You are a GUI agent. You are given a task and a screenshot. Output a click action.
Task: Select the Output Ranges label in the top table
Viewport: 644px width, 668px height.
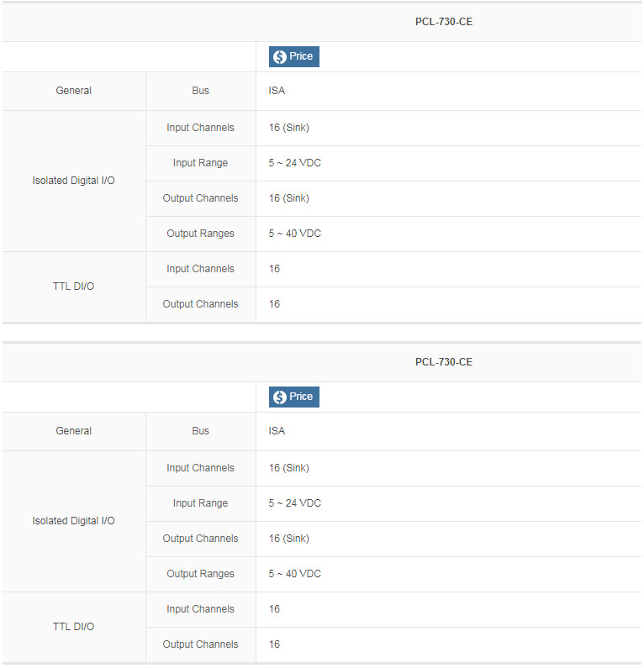click(200, 234)
